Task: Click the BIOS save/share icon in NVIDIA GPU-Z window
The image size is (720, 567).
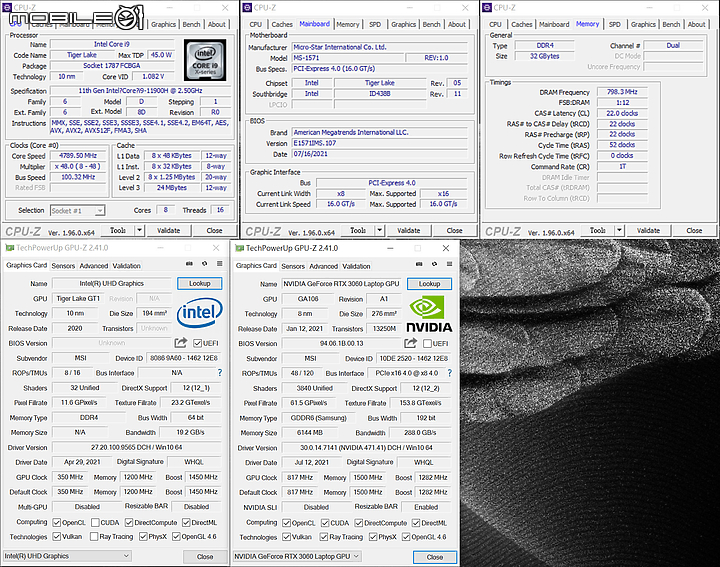Action: tap(411, 343)
